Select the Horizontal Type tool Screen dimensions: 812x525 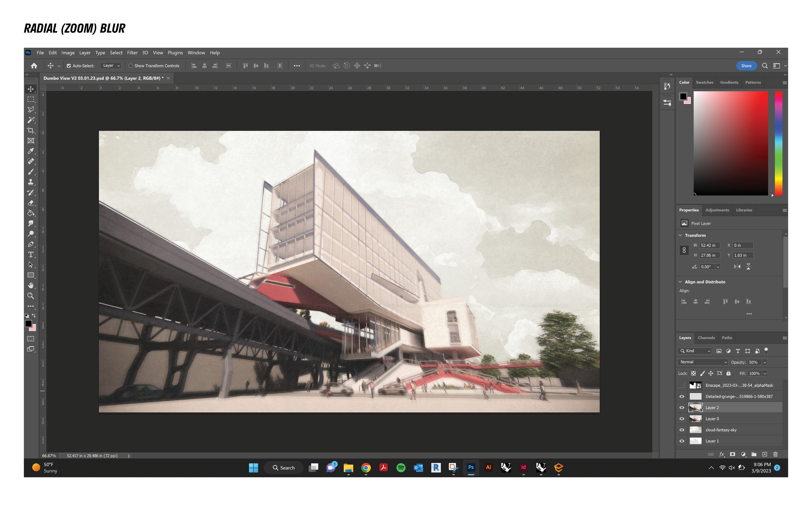(31, 255)
